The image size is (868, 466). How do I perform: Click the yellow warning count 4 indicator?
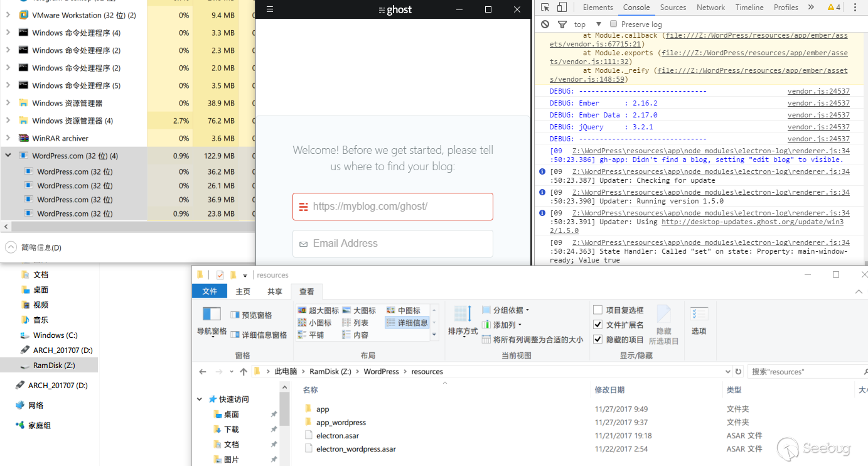[834, 8]
